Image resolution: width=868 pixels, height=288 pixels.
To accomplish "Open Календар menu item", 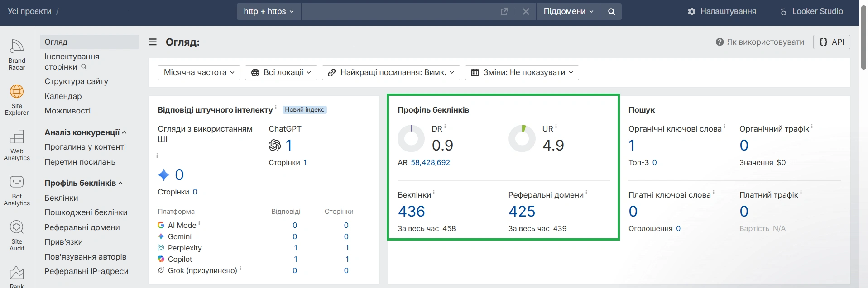I will [x=63, y=96].
